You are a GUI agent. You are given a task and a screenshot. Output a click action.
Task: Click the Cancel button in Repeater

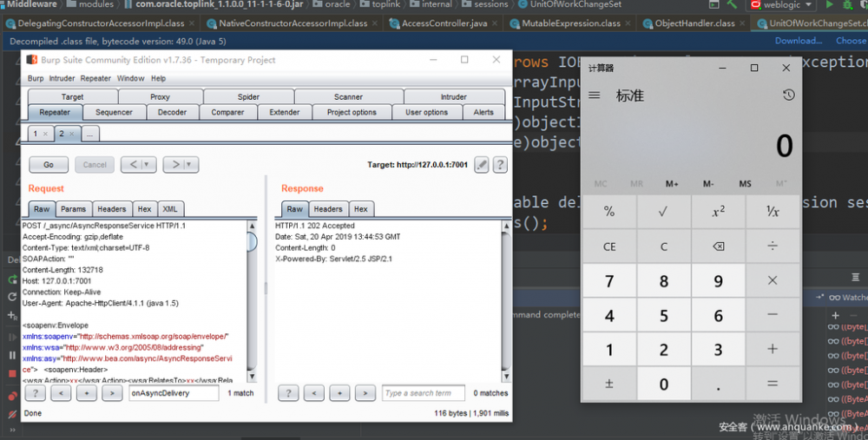[95, 164]
